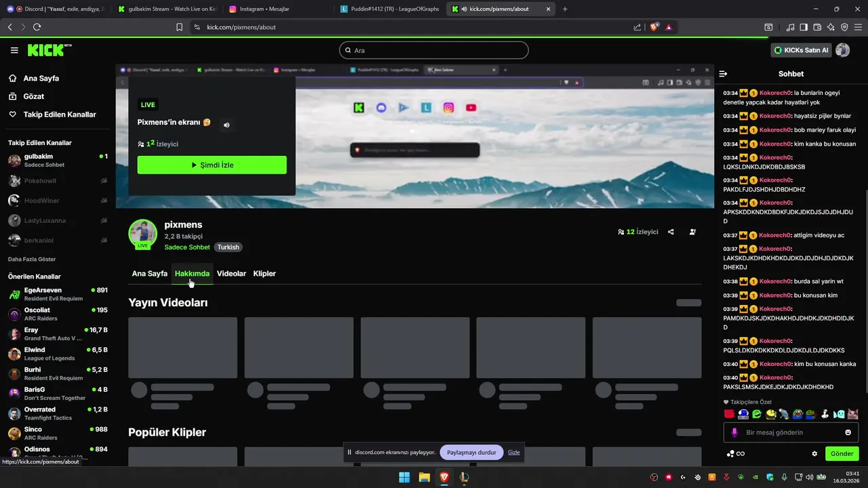This screenshot has height=488, width=868.
Task: Open recommended channel Overrated
Action: (58, 413)
